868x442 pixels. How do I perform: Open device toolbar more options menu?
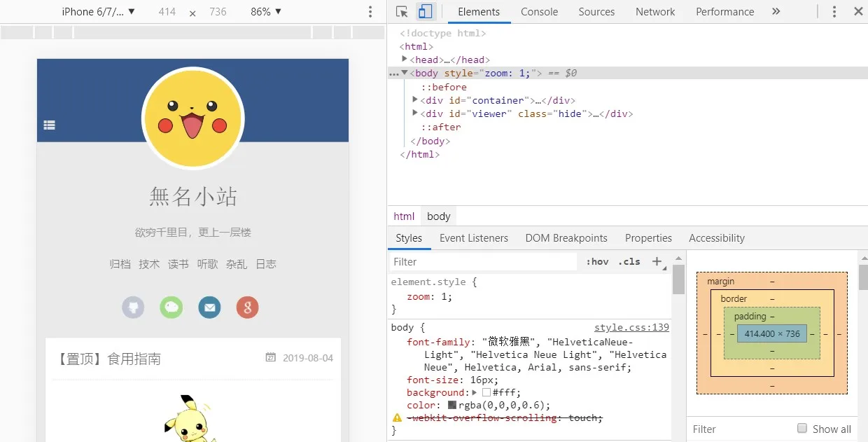tap(370, 12)
